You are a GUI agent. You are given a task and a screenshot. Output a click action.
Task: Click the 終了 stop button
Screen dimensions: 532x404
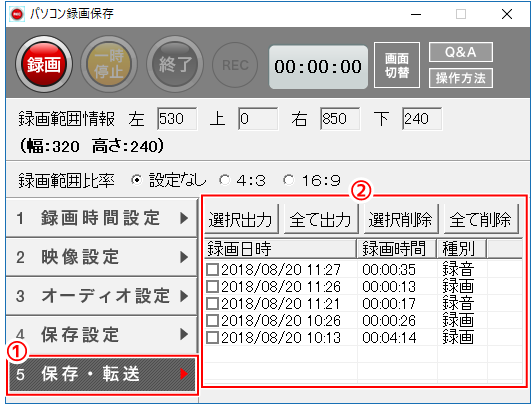point(175,64)
